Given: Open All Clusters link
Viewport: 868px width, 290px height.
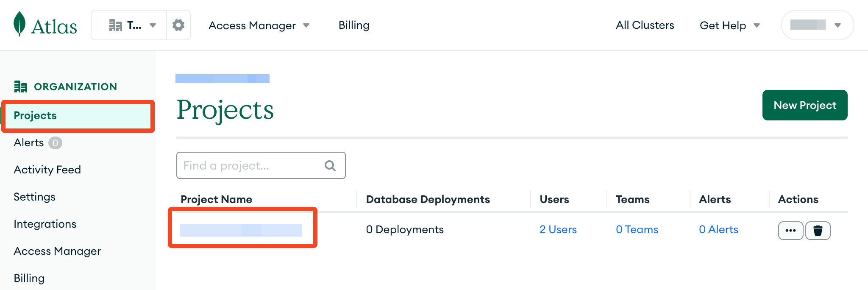Looking at the screenshot, I should point(645,25).
